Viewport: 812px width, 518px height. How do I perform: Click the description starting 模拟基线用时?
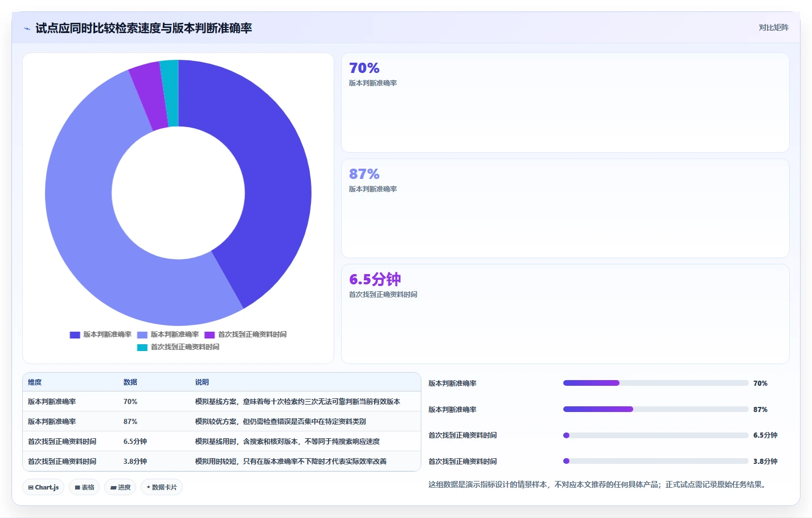point(288,442)
